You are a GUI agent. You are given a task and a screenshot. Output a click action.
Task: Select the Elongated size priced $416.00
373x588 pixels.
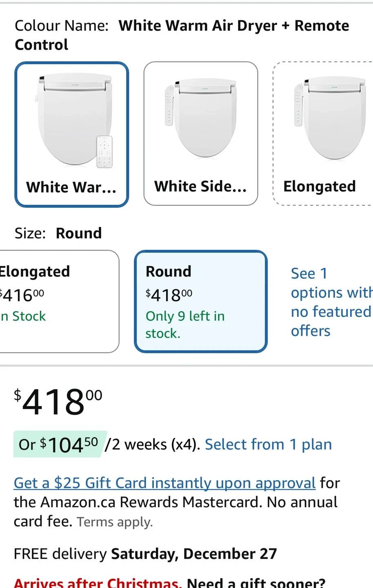pos(57,301)
